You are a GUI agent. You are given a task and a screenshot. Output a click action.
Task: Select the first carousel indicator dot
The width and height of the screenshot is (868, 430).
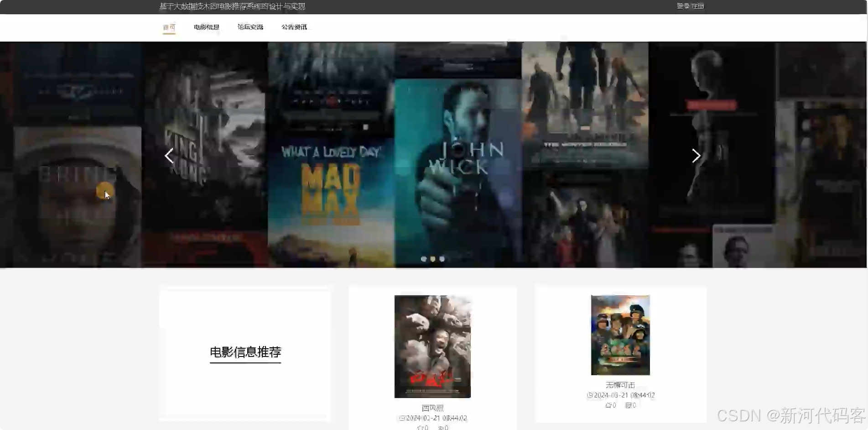(424, 259)
